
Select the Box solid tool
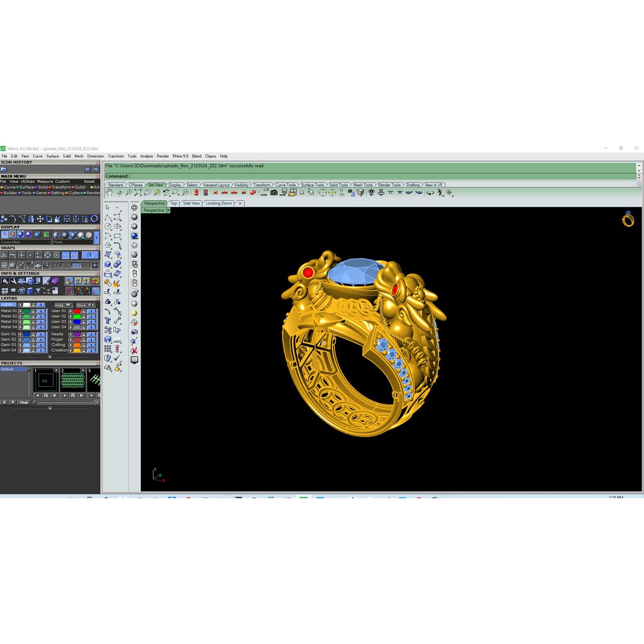[108, 264]
